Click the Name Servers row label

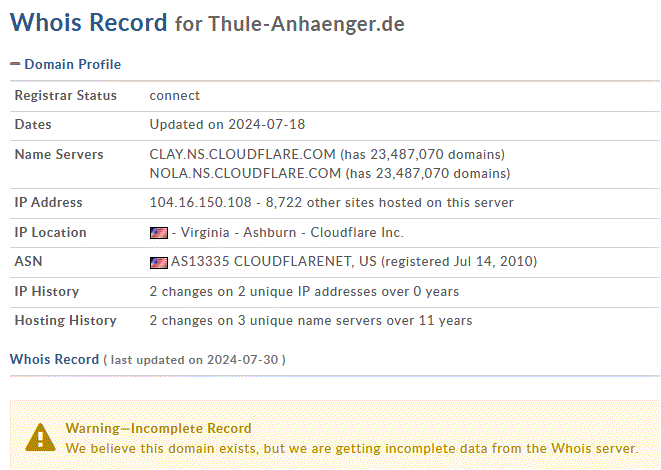point(59,154)
